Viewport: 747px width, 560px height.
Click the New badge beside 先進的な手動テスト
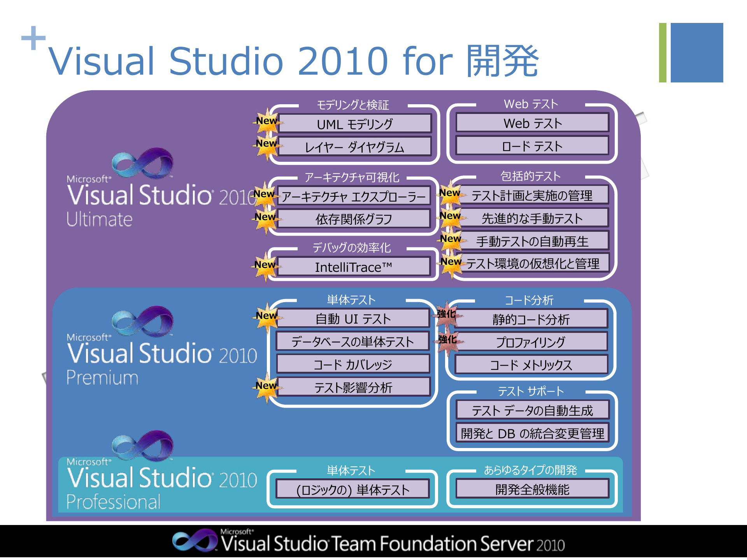tap(451, 216)
